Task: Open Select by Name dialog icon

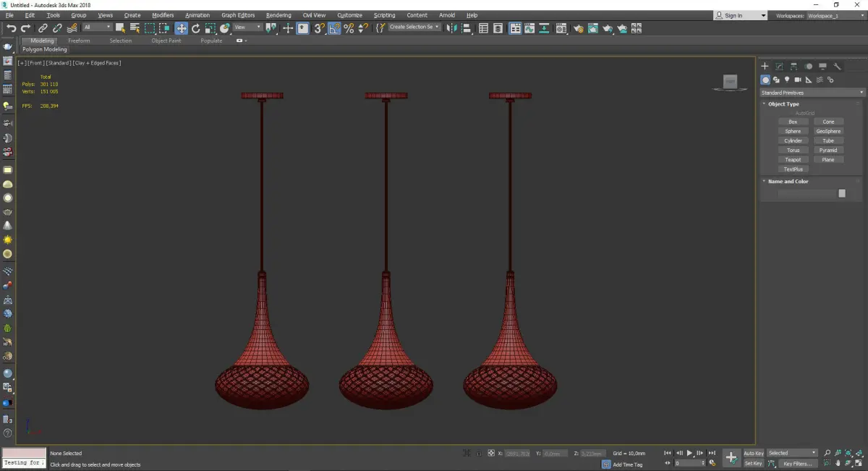Action: click(x=135, y=28)
